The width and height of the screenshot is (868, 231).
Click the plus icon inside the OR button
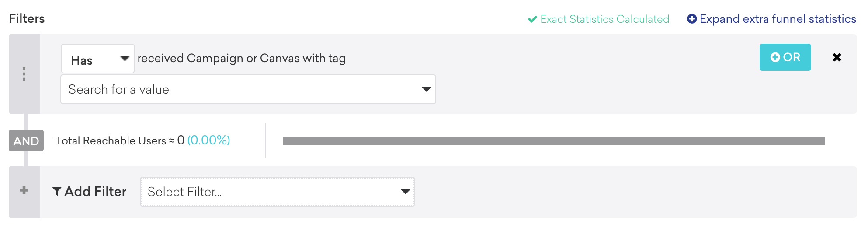click(775, 57)
